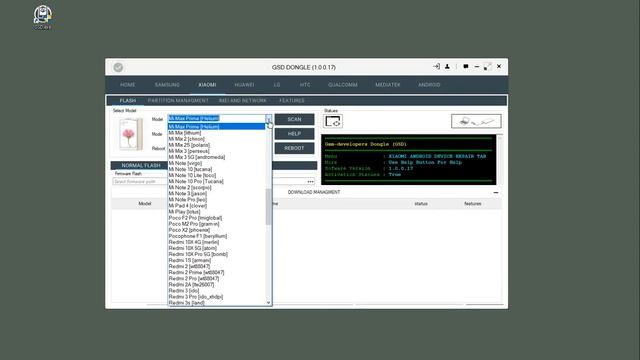The height and width of the screenshot is (360, 640).
Task: Switch to the HOME tab
Action: [127, 85]
